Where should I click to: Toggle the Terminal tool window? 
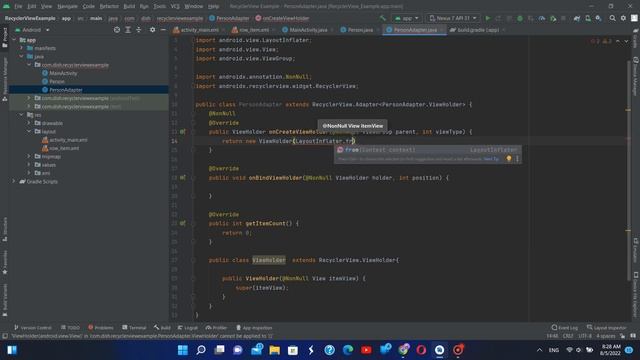pyautogui.click(x=134, y=328)
